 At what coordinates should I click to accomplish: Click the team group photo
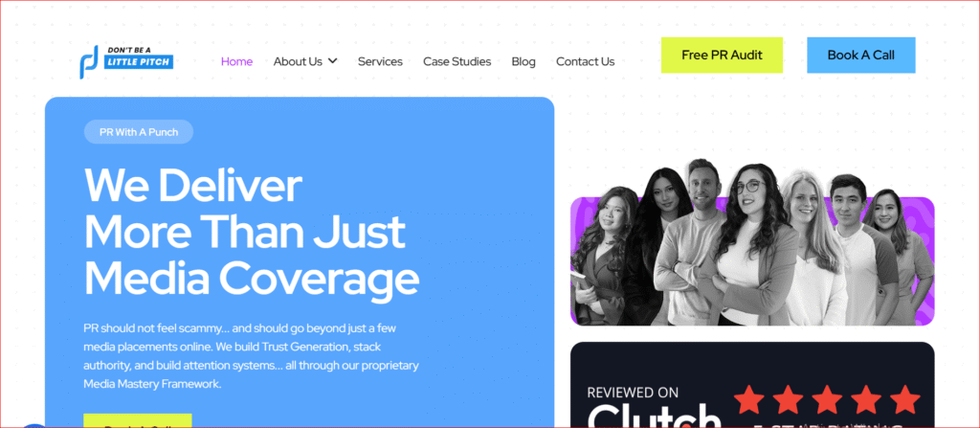[x=752, y=243]
